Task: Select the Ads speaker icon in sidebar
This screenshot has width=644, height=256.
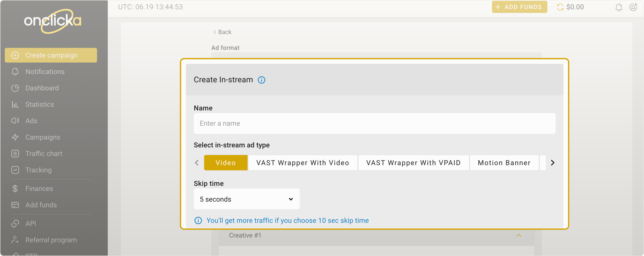Action: (x=15, y=121)
